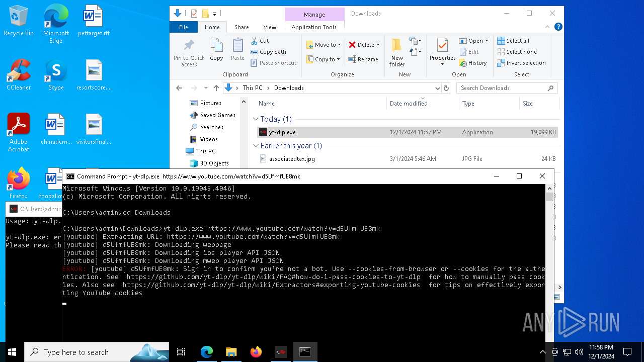644x362 pixels.
Task: Show address bar history dropdown
Action: coord(437,88)
